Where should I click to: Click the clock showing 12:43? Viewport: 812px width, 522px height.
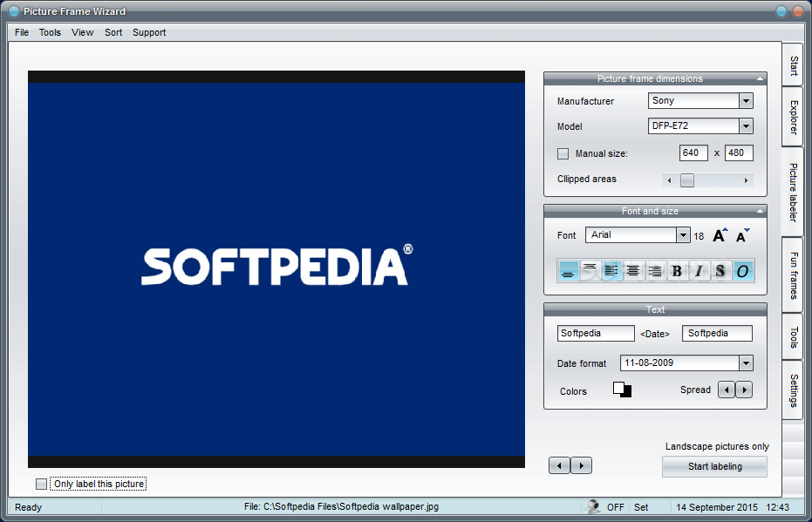(x=777, y=507)
